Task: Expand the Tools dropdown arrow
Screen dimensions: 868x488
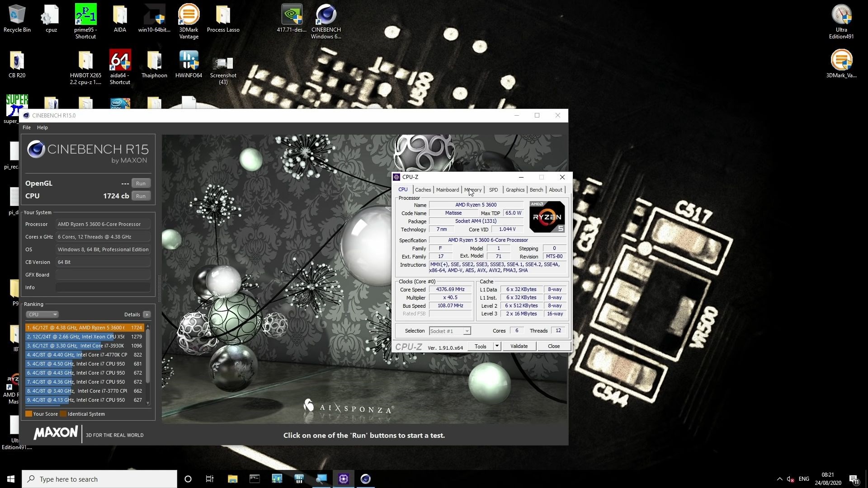Action: click(497, 347)
